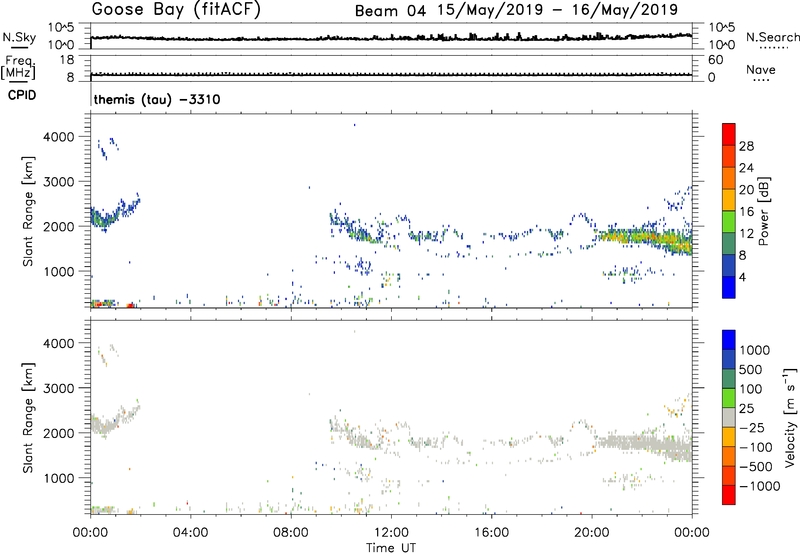Screen dimensions: 800x554
Task: Click the "Freq. [MHz]" axis label
Action: 18,68
